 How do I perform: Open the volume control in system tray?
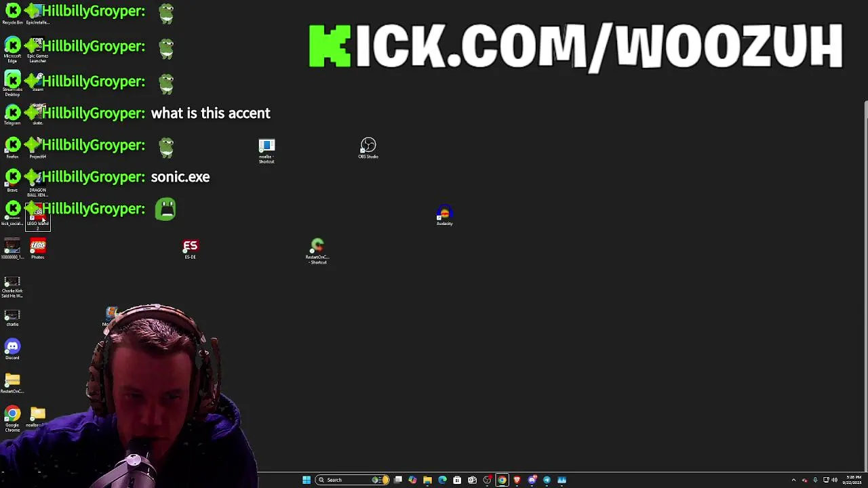(x=834, y=480)
